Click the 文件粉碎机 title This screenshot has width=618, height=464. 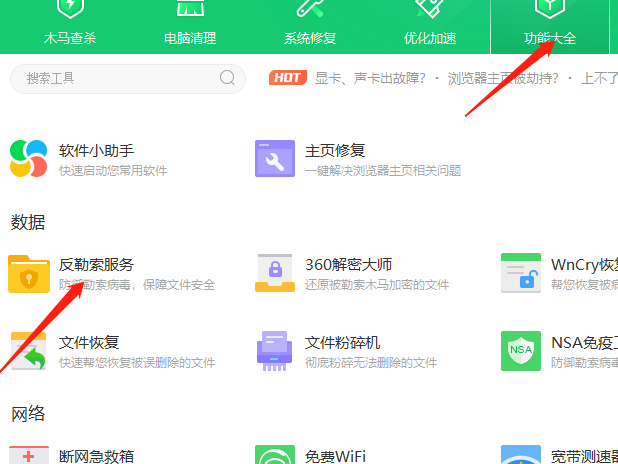click(343, 343)
